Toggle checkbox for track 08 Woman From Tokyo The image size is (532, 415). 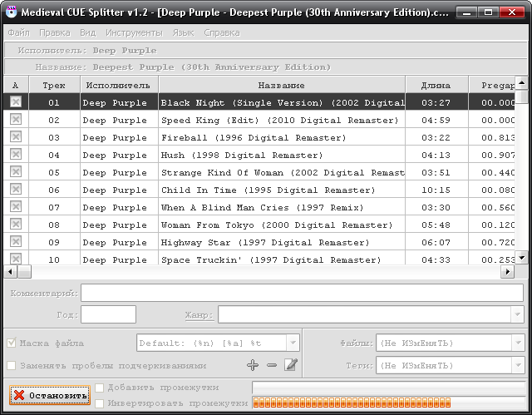(16, 224)
